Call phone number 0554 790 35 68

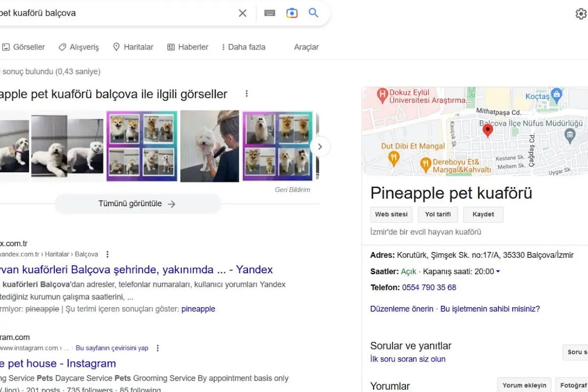click(x=429, y=288)
